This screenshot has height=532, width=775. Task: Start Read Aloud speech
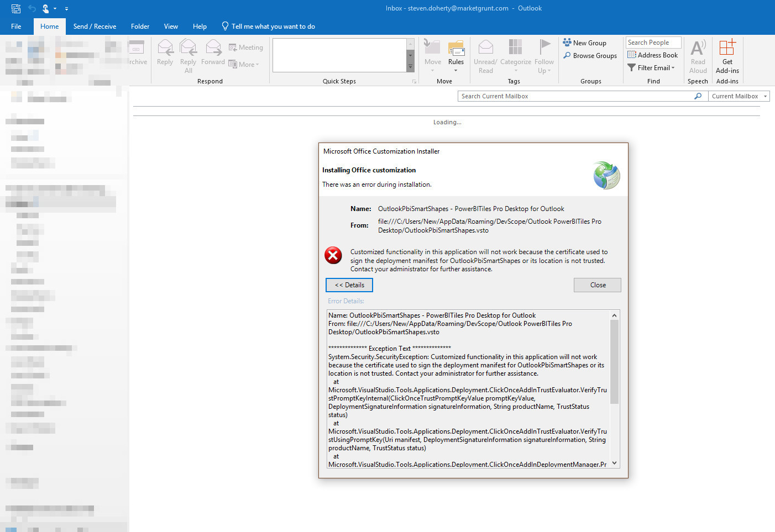click(698, 56)
